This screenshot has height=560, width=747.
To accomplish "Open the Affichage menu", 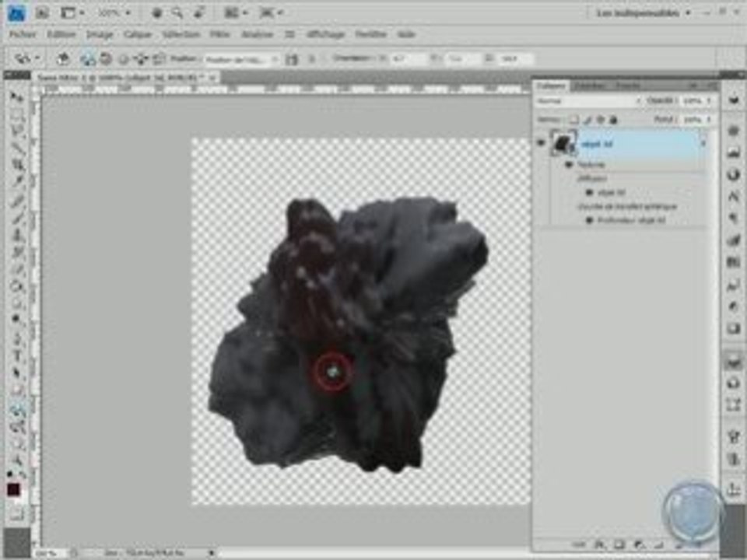I will point(325,34).
